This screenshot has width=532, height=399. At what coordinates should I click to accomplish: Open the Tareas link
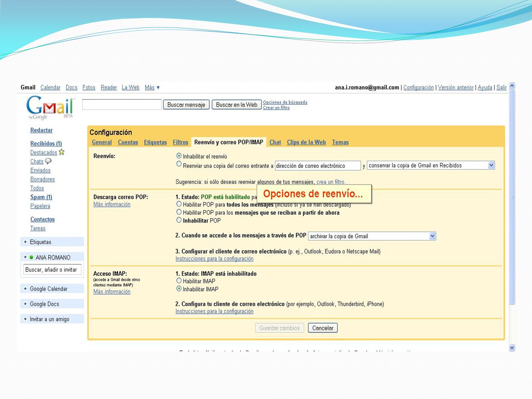[x=38, y=228]
